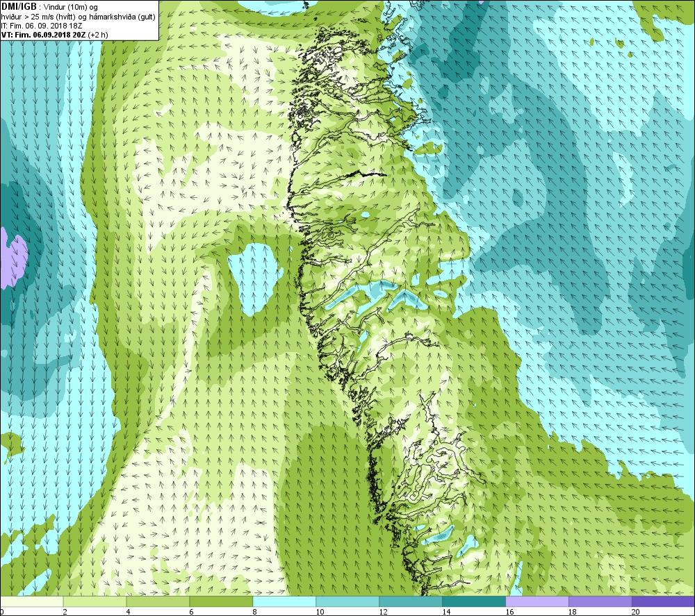Click the legend tick label "18"
The height and width of the screenshot is (616, 695).
click(x=572, y=612)
